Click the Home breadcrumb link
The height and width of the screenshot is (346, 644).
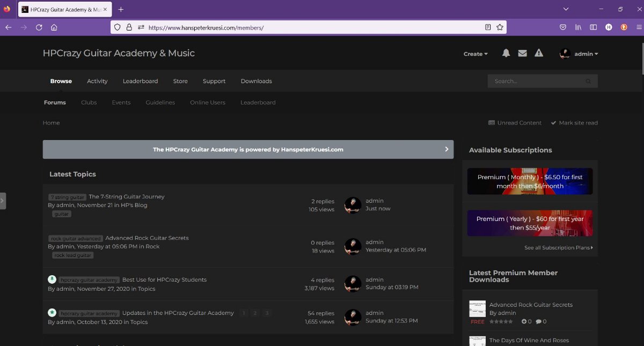[x=52, y=123]
